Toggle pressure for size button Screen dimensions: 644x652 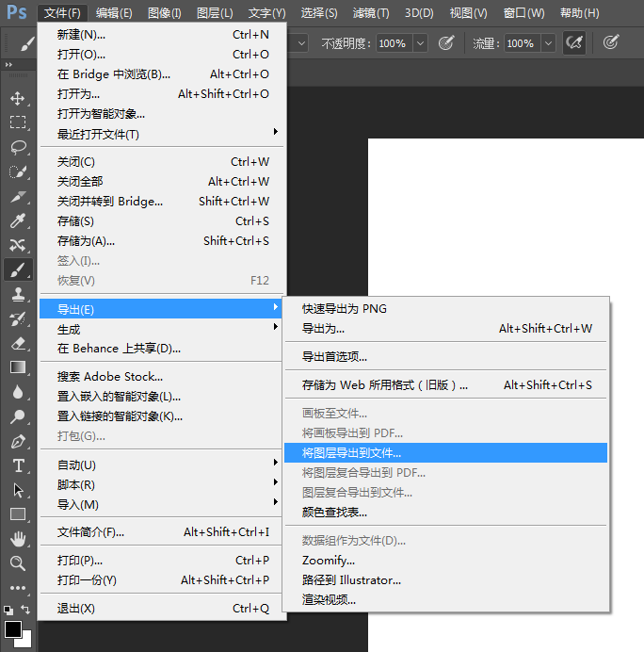[611, 42]
